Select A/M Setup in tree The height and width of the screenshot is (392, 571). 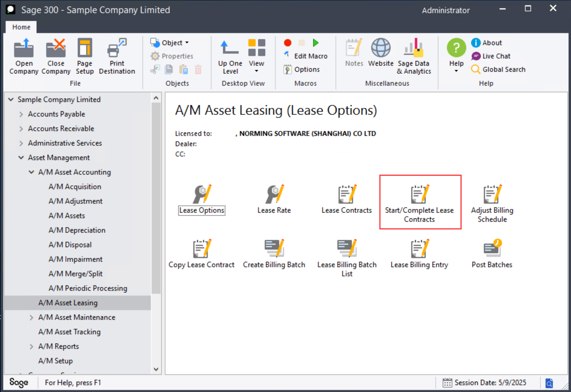point(56,361)
